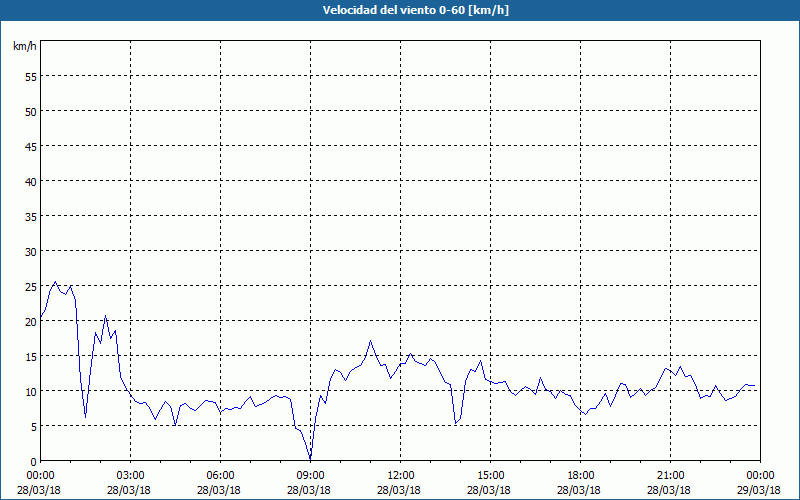Click the '18:00' time axis label
The image size is (800, 500).
click(581, 476)
